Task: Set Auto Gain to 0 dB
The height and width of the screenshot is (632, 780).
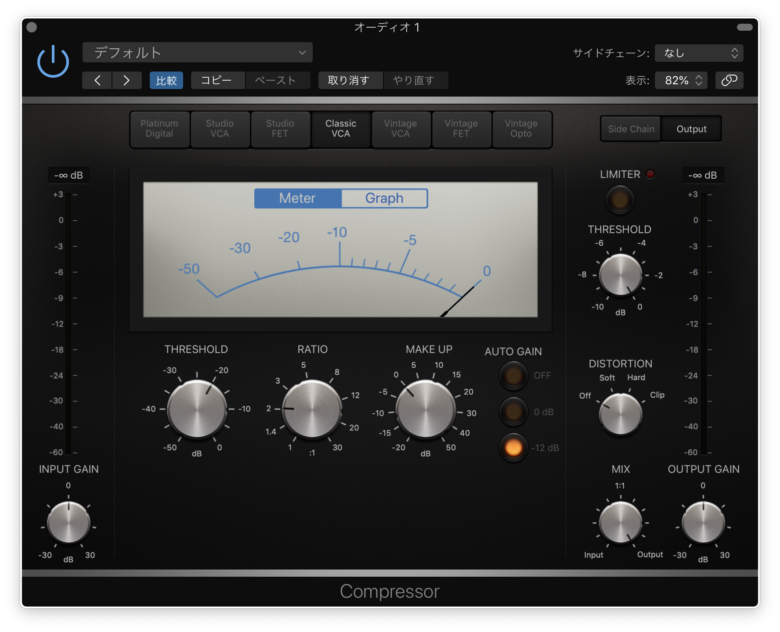Action: click(513, 412)
